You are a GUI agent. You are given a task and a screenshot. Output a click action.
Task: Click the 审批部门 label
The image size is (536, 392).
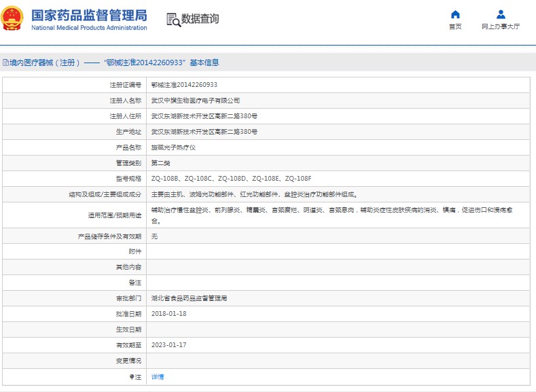point(128,298)
